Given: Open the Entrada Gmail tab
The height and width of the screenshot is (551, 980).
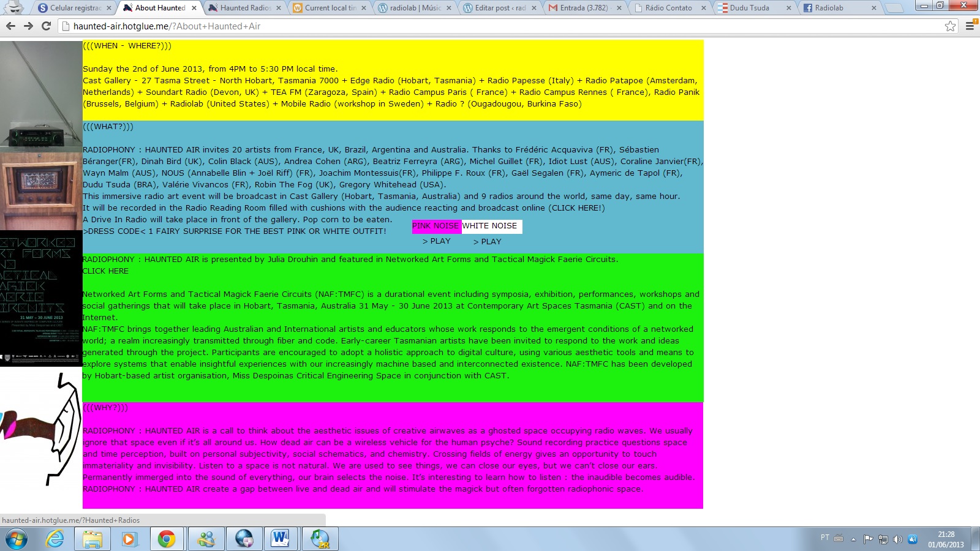Looking at the screenshot, I should click(583, 8).
